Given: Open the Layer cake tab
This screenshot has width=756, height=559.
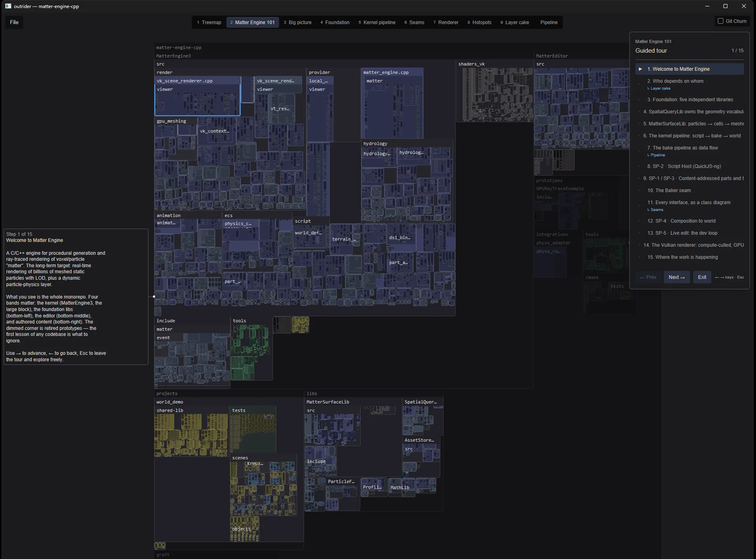Looking at the screenshot, I should pyautogui.click(x=515, y=23).
